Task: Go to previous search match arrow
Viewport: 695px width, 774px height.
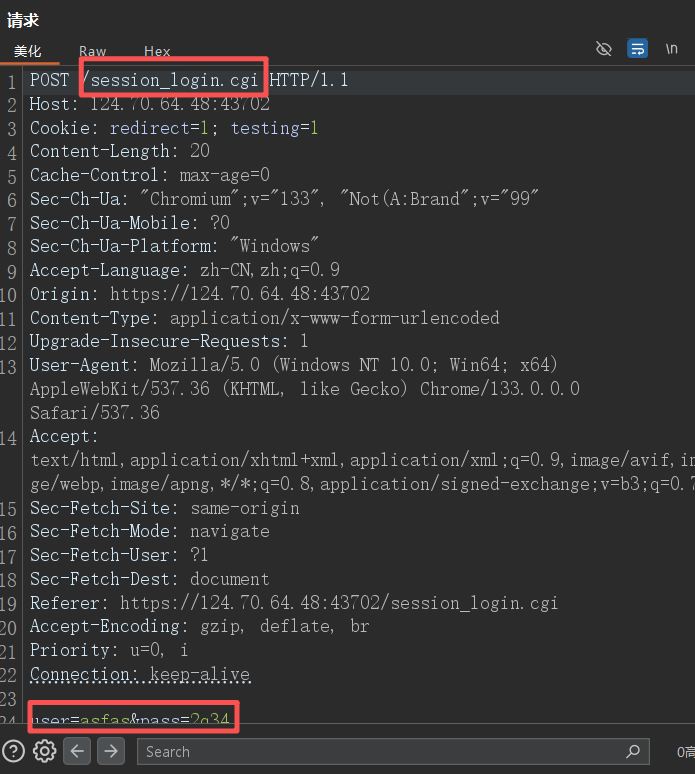Action: [x=78, y=751]
